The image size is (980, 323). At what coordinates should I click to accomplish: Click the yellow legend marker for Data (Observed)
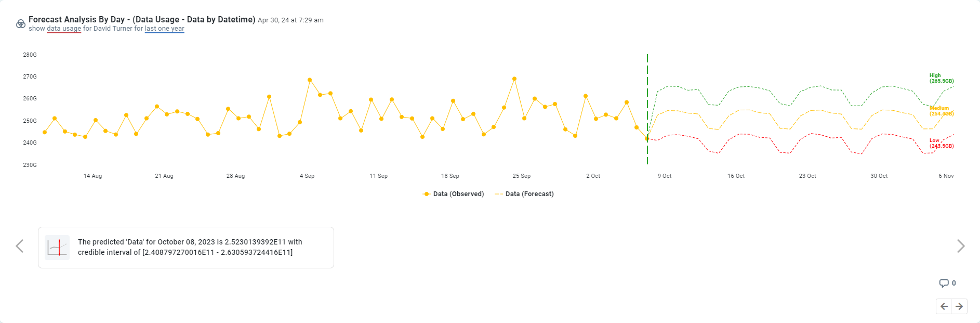(427, 194)
